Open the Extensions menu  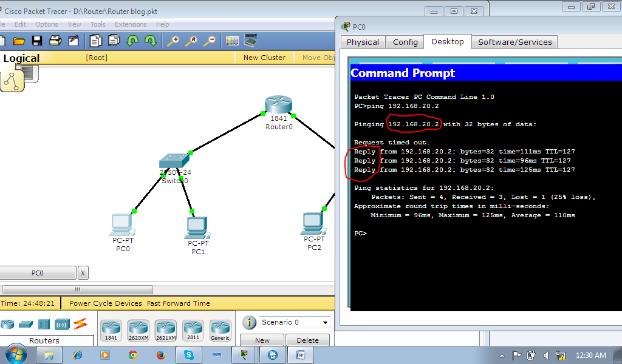click(x=131, y=24)
